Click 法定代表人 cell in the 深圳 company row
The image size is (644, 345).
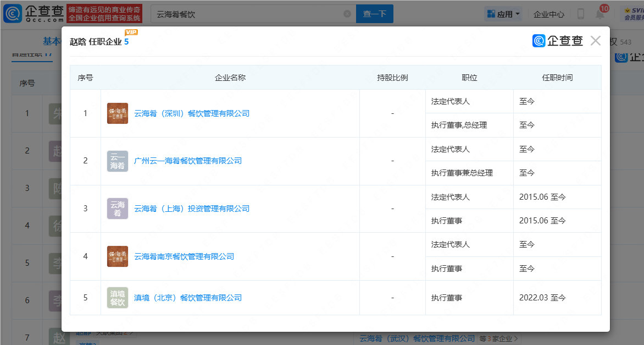click(x=469, y=102)
